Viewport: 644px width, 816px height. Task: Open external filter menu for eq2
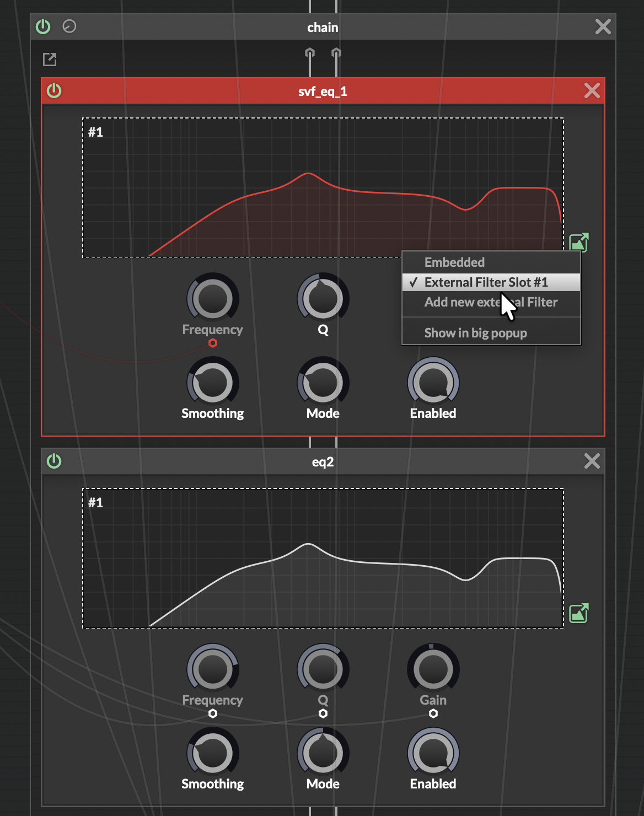coord(578,613)
